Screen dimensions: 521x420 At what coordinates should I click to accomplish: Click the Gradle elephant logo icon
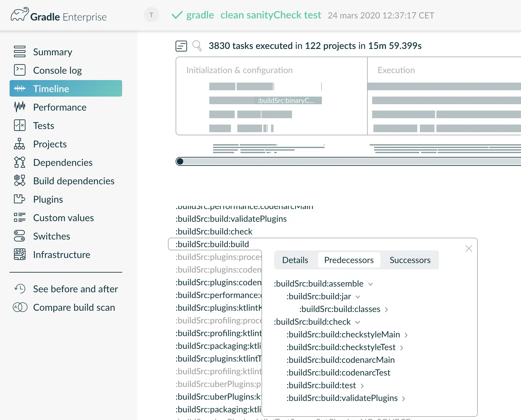tap(20, 14)
